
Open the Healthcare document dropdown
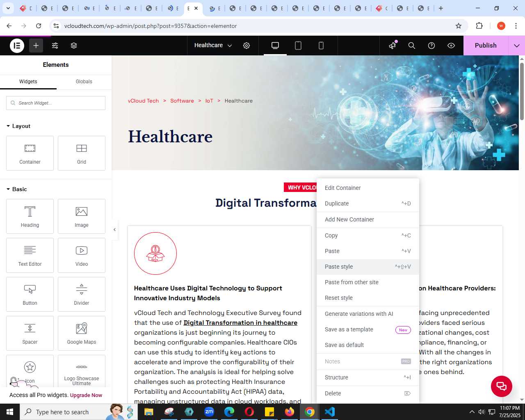213,46
